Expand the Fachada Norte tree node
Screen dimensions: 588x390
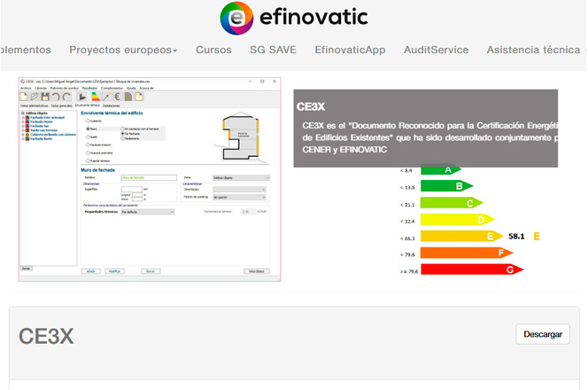[23, 138]
